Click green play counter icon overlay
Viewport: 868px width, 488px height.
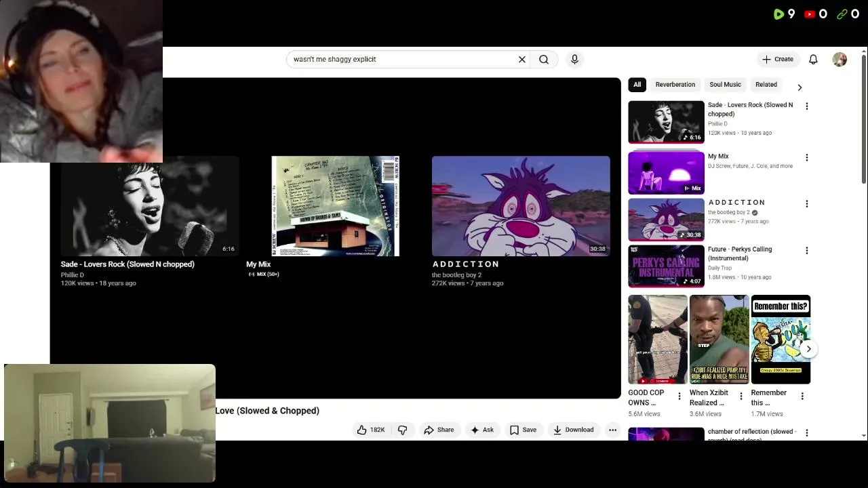tap(778, 14)
